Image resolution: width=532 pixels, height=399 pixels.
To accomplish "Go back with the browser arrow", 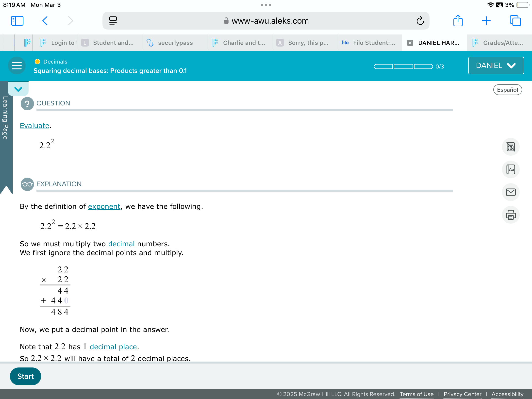I will point(45,21).
